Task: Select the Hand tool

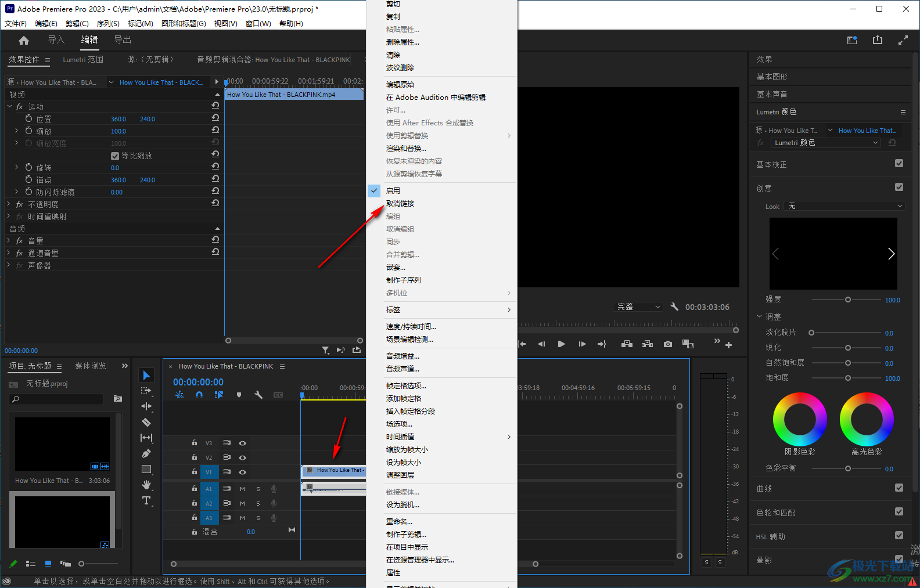Action: (x=146, y=485)
